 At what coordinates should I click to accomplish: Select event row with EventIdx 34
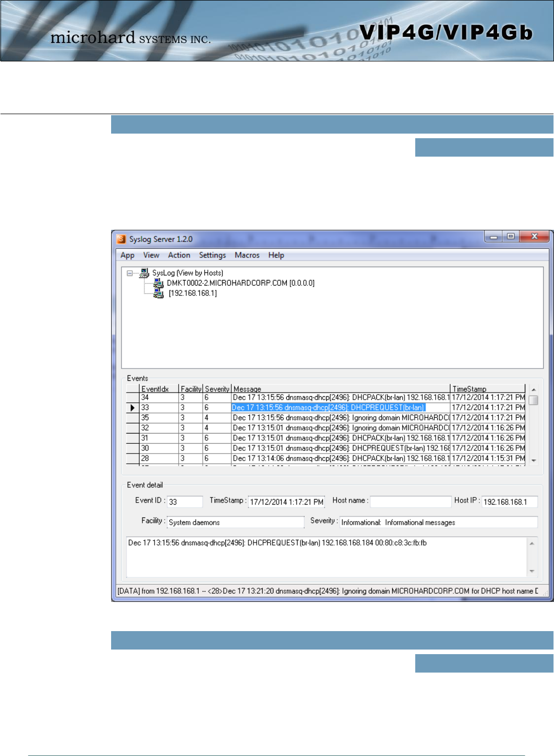point(326,398)
